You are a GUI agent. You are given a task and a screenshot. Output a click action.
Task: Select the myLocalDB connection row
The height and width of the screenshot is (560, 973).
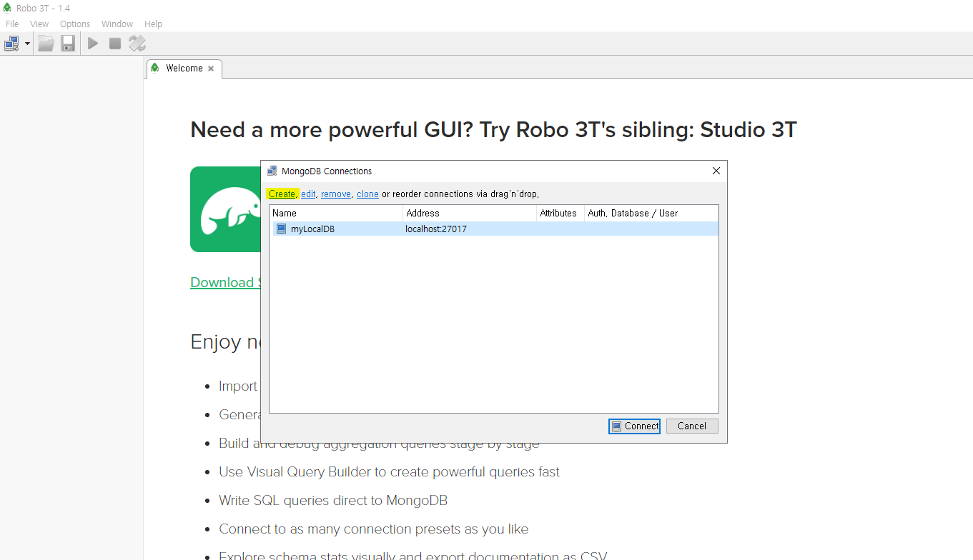[x=494, y=229]
